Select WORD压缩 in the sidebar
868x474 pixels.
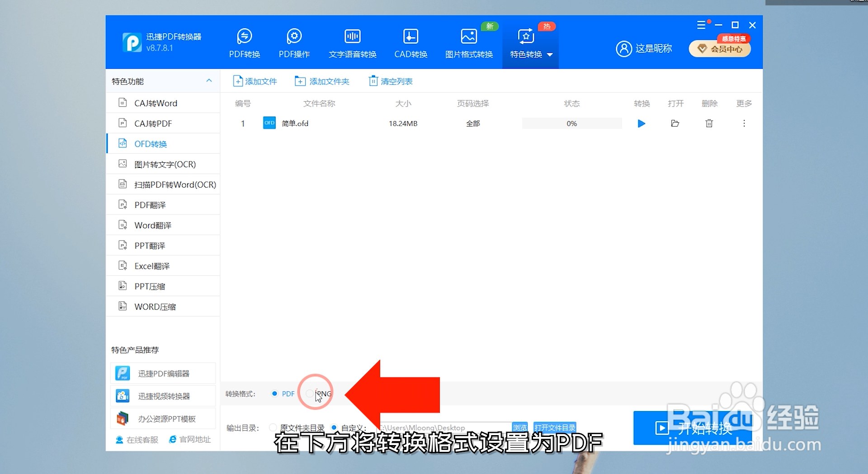click(x=163, y=307)
